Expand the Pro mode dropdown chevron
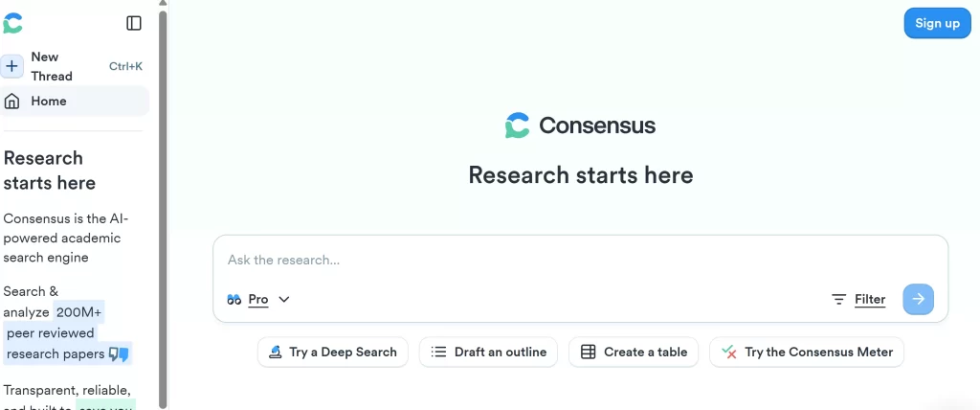 point(284,299)
